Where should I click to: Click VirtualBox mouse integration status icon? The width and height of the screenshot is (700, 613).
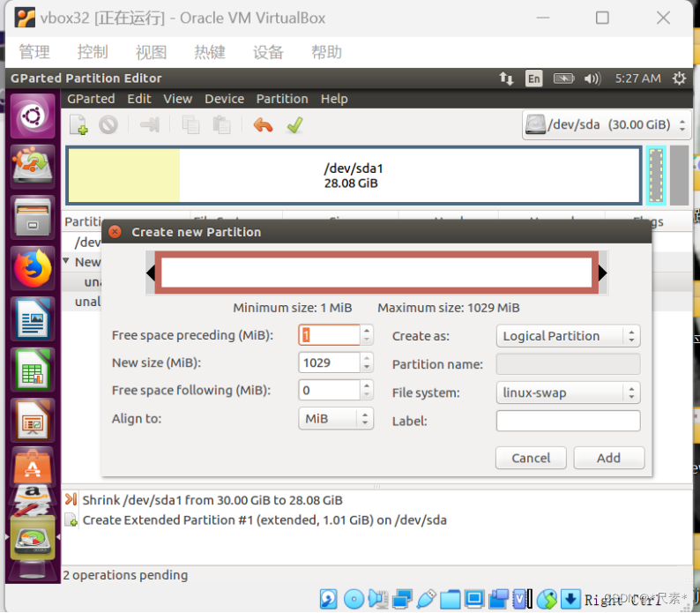click(x=547, y=599)
